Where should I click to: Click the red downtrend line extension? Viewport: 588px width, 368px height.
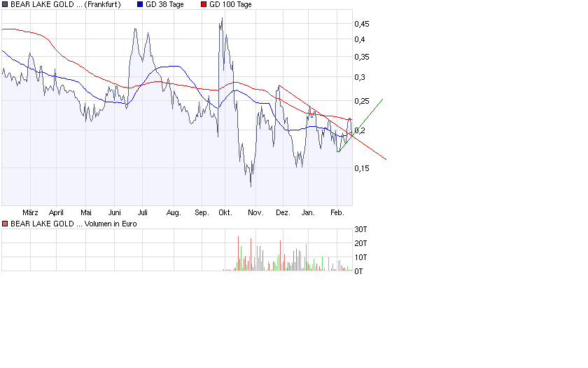[370, 149]
